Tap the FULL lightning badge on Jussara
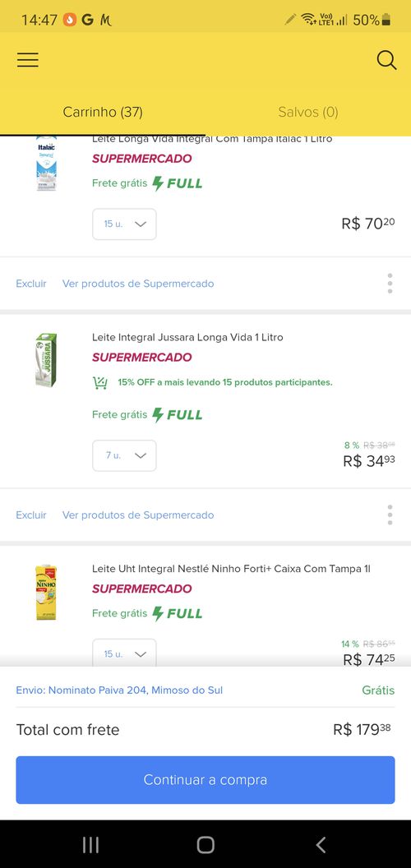 tap(178, 414)
